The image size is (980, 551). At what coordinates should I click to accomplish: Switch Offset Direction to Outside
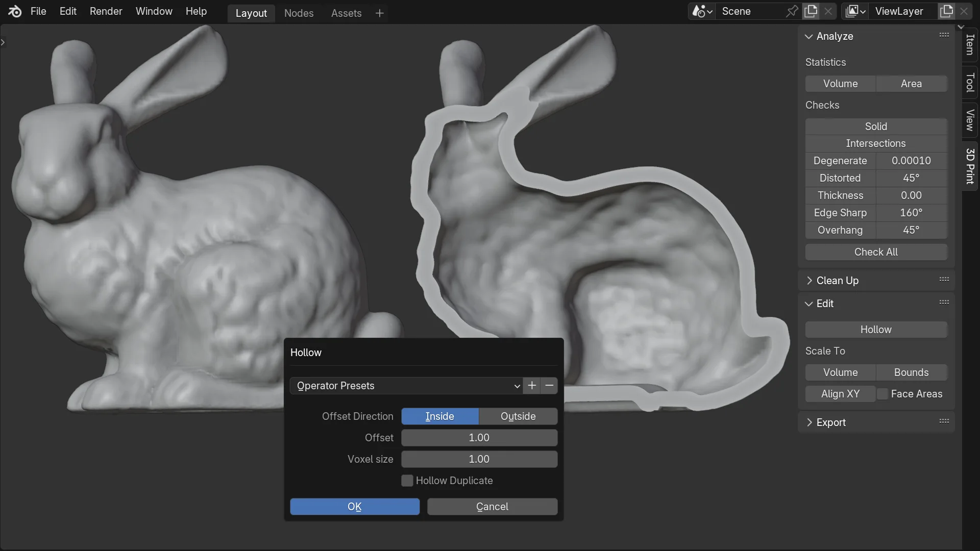click(x=518, y=416)
